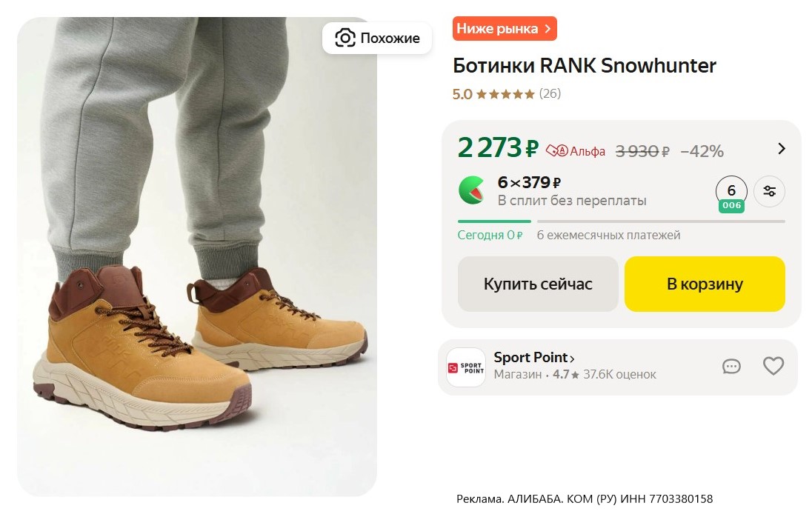Click the five-star rating stars

(x=505, y=94)
